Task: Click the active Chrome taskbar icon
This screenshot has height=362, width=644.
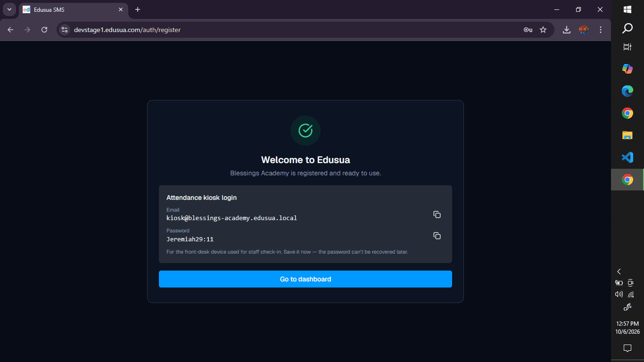Action: point(627,180)
